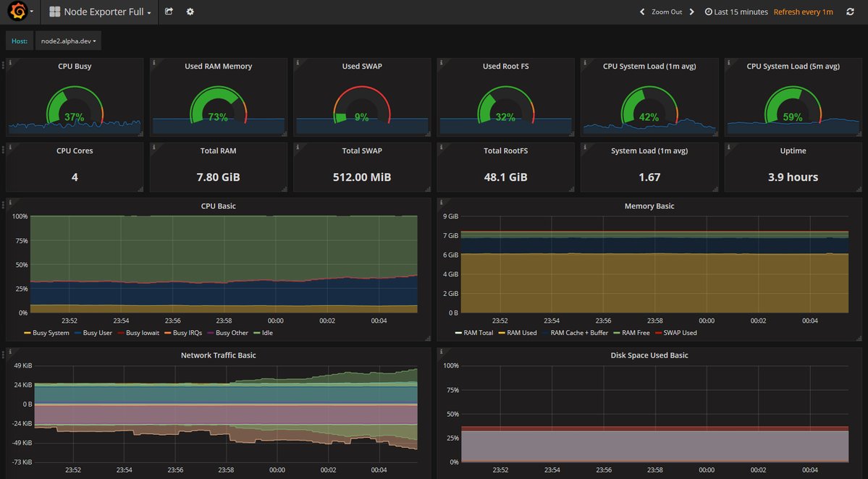Viewport: 868px width, 479px height.
Task: Click info icon on Network Traffic Basic panel
Action: pos(10,352)
